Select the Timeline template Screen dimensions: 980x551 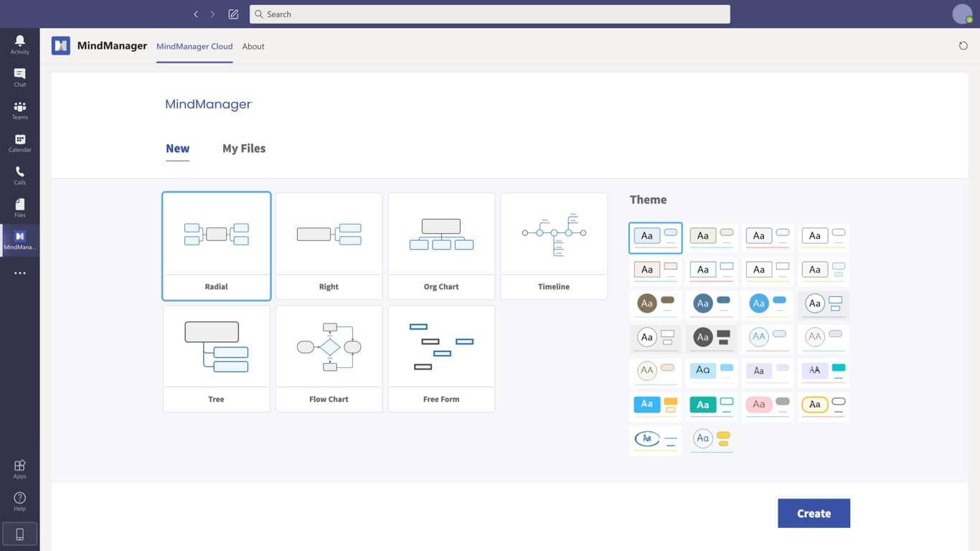click(554, 245)
